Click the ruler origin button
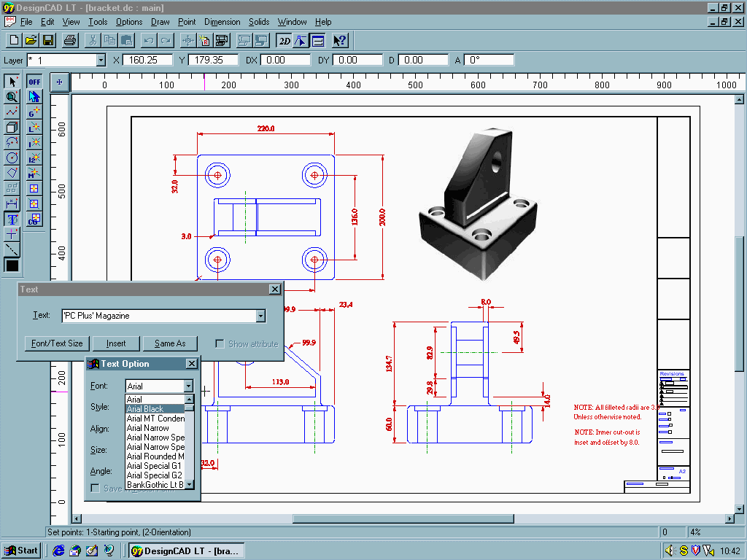747x560 pixels. (60, 82)
